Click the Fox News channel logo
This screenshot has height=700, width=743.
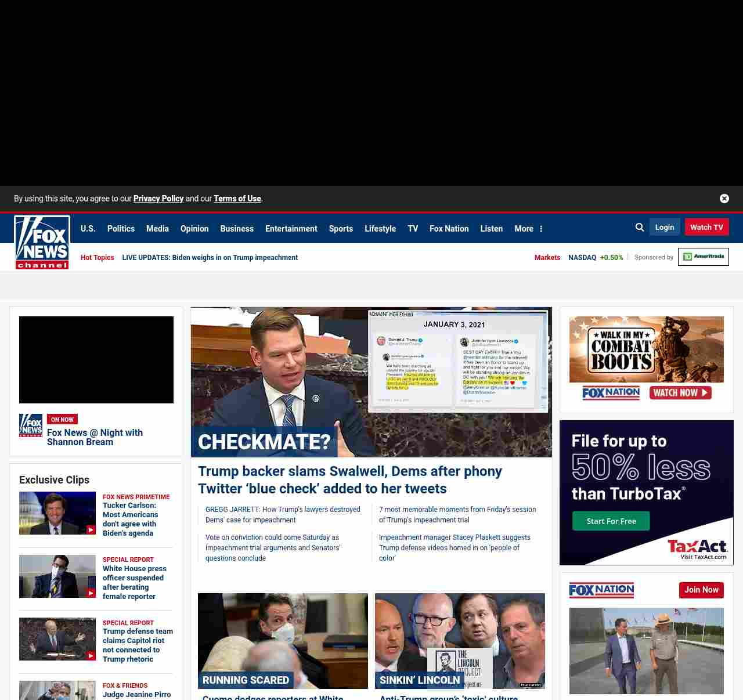pyautogui.click(x=42, y=243)
